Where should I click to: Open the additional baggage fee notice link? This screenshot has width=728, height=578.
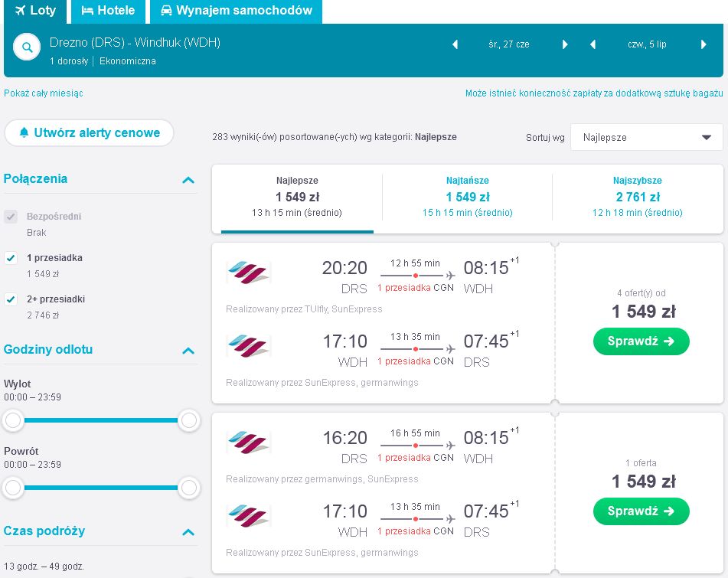[x=594, y=93]
